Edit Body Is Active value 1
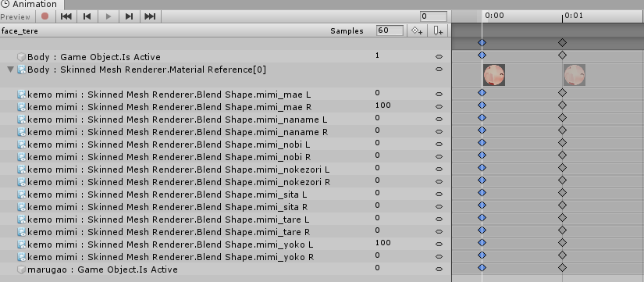This screenshot has height=282, width=644. [x=378, y=55]
